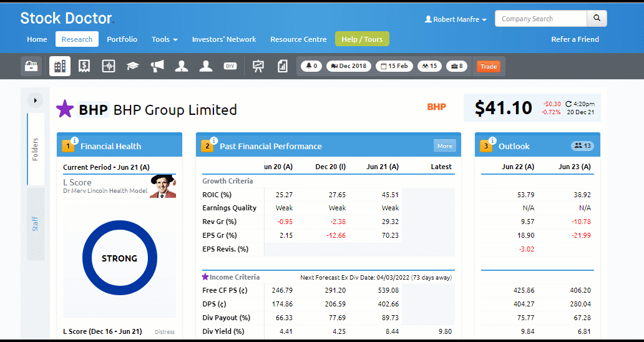Image resolution: width=644 pixels, height=342 pixels.
Task: Click the orange Trade button
Action: [489, 67]
